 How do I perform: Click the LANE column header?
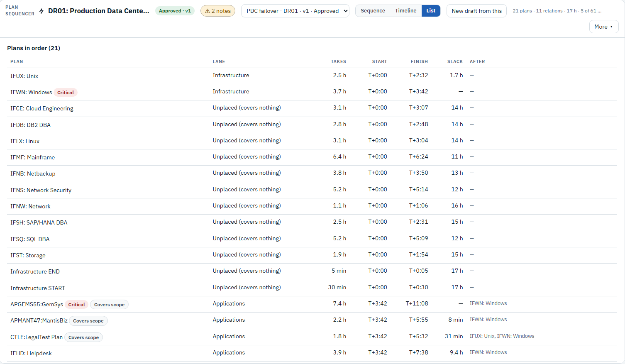[x=219, y=61]
